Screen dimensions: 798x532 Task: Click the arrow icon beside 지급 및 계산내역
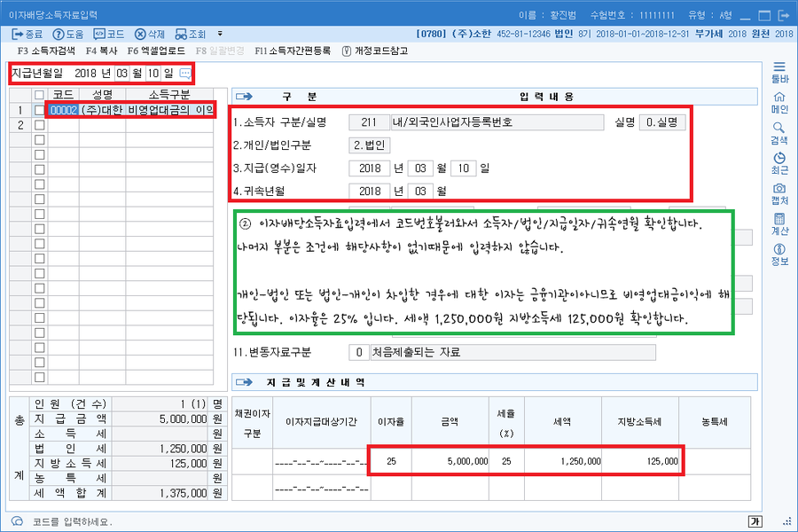[x=244, y=382]
